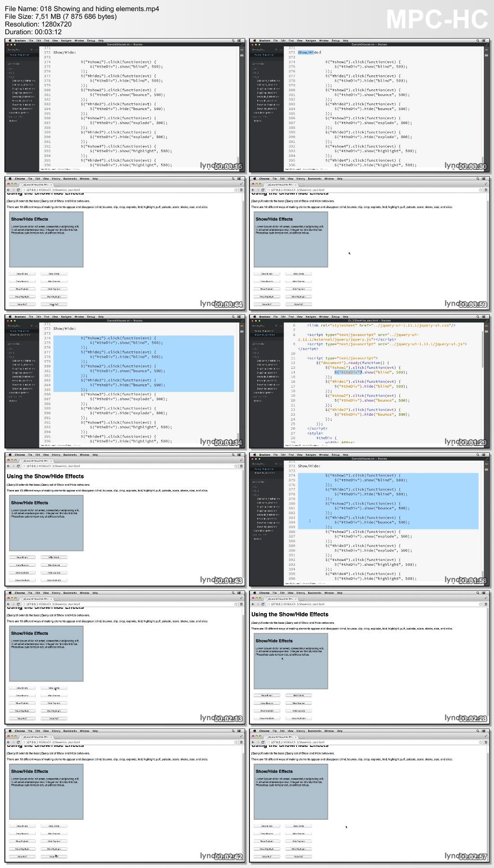
Task: Open Spotlight search icon in 00:00:15 frame
Action: click(x=233, y=41)
